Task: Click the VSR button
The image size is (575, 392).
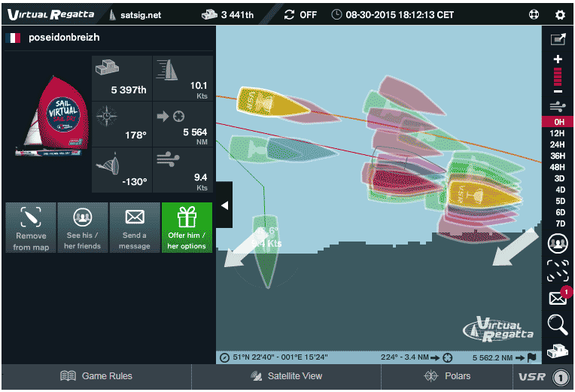Action: pyautogui.click(x=543, y=377)
